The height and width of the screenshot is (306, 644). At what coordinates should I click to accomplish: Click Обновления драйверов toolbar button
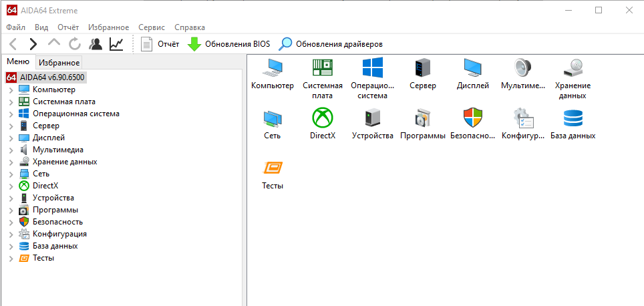click(x=331, y=44)
